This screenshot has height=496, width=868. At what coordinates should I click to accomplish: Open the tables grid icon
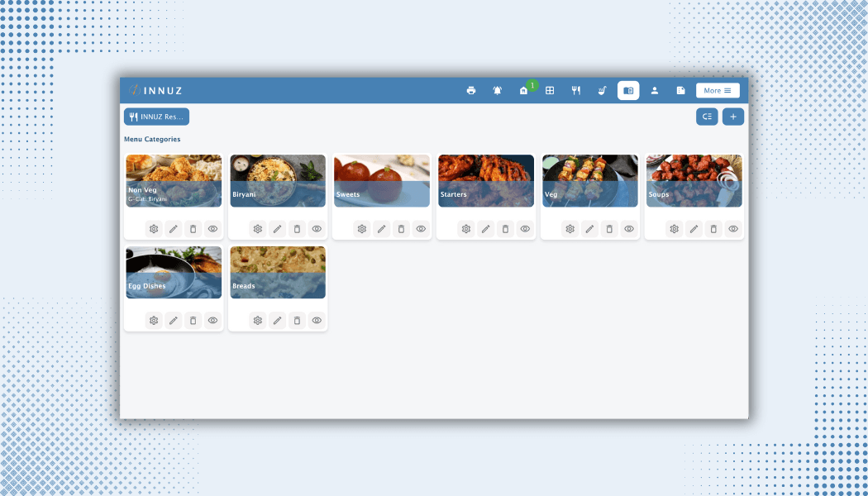[550, 91]
